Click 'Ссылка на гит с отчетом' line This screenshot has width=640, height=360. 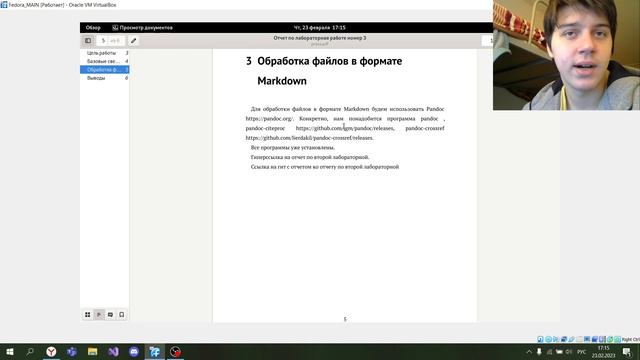(x=325, y=167)
